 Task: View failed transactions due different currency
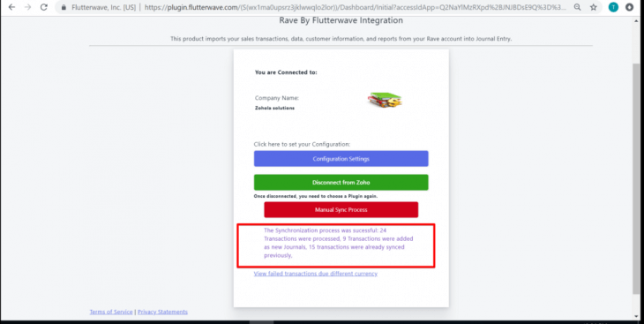316,274
